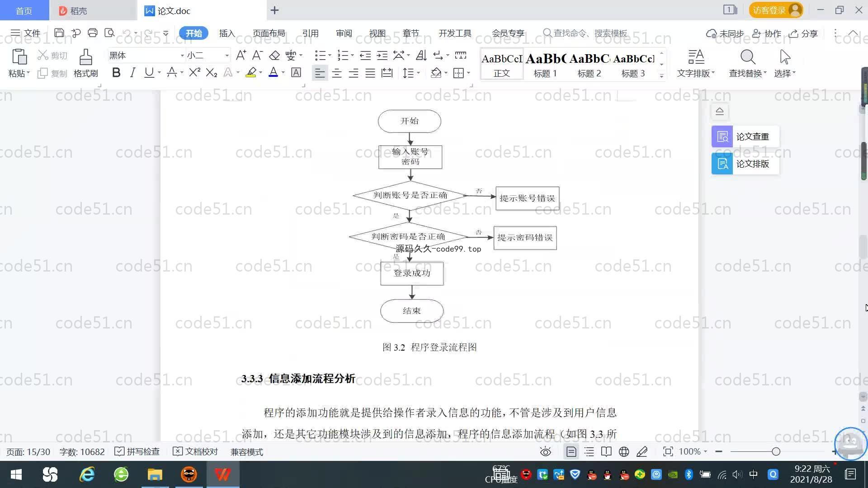Open the Text Layout tool

click(696, 63)
